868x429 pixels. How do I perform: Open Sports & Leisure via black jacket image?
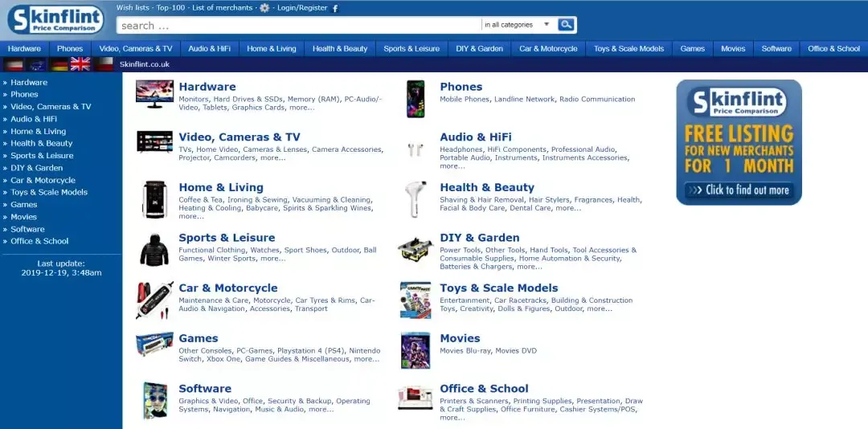point(154,250)
